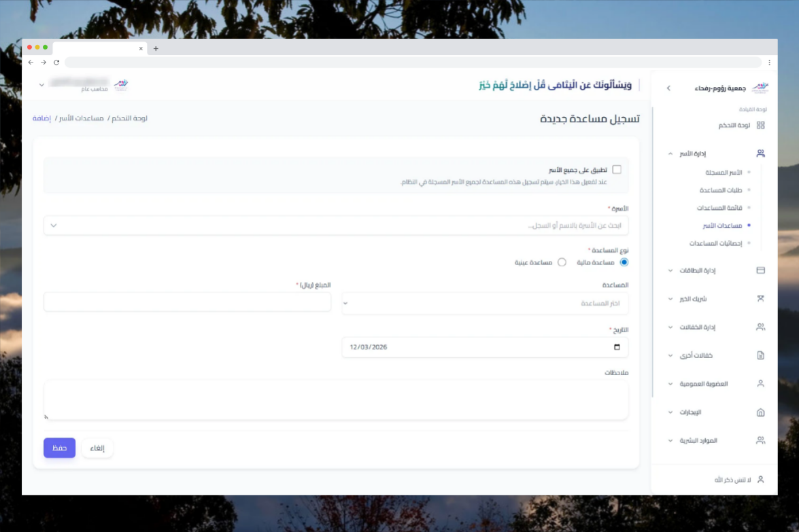Open مساعدات الأسر in the sidebar
The height and width of the screenshot is (532, 799).
723,226
